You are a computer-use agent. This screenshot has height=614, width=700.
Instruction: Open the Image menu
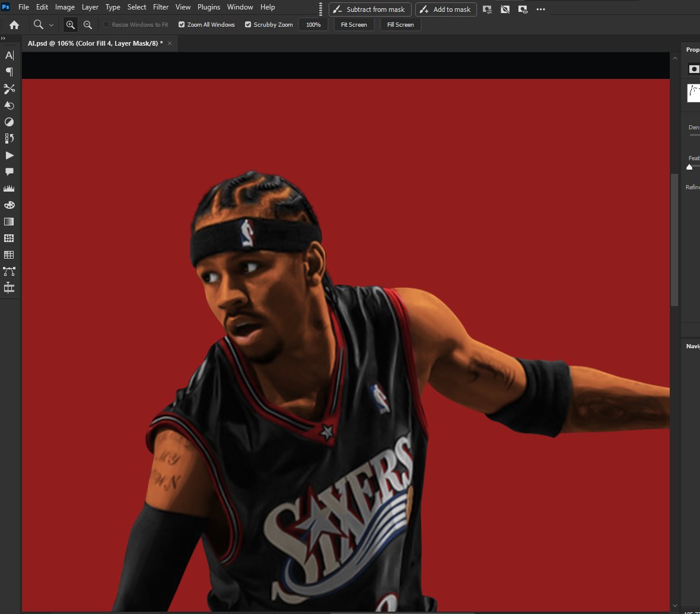pyautogui.click(x=65, y=7)
